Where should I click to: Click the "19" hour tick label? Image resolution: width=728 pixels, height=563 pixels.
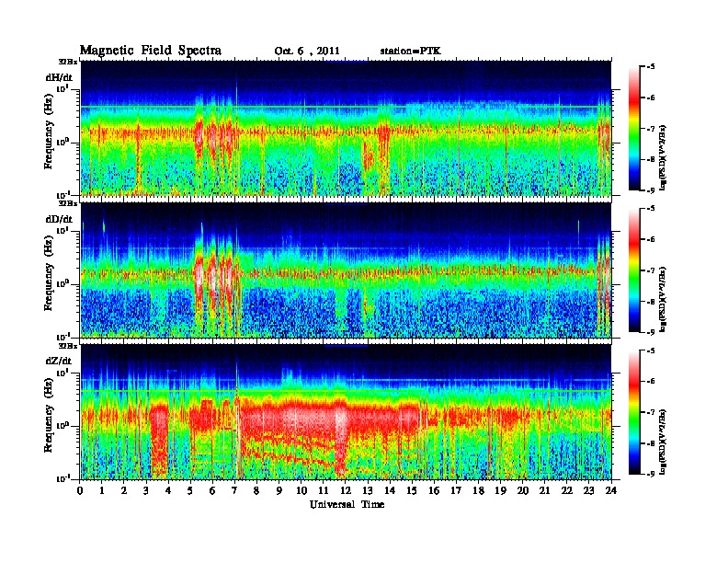500,491
